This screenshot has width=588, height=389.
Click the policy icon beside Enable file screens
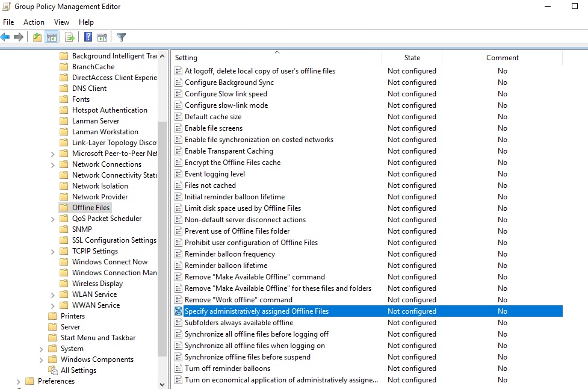pyautogui.click(x=179, y=128)
